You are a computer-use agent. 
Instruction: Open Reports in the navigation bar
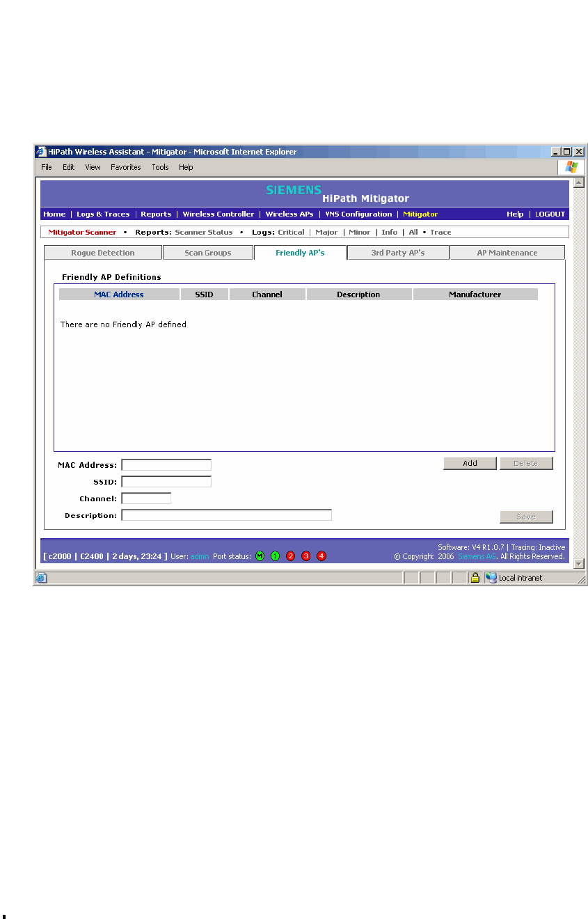coord(156,214)
